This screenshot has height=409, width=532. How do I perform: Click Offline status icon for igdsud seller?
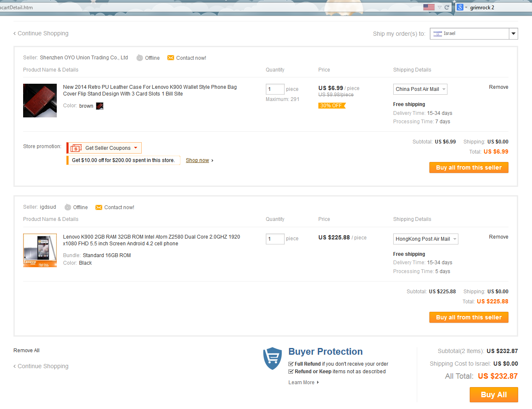[68, 207]
